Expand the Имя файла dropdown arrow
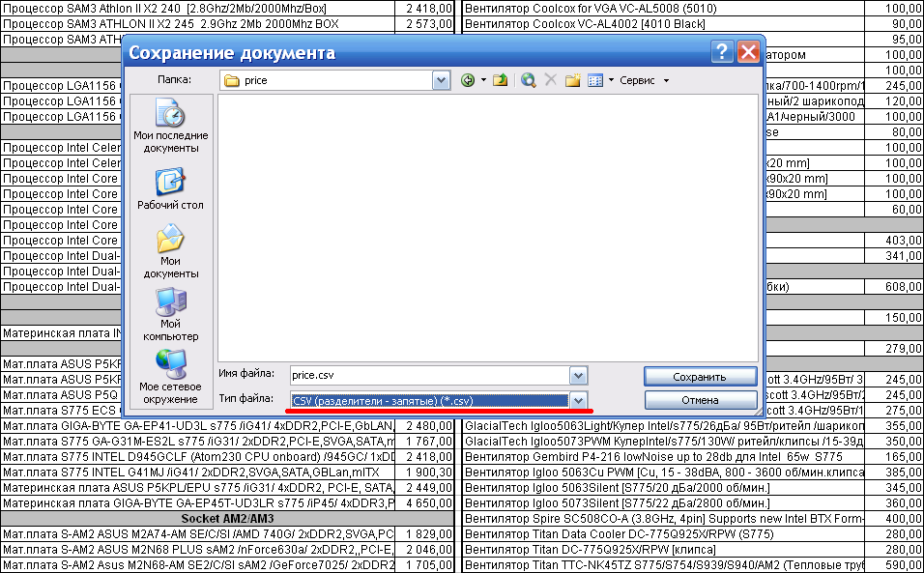924x573 pixels. (x=578, y=376)
